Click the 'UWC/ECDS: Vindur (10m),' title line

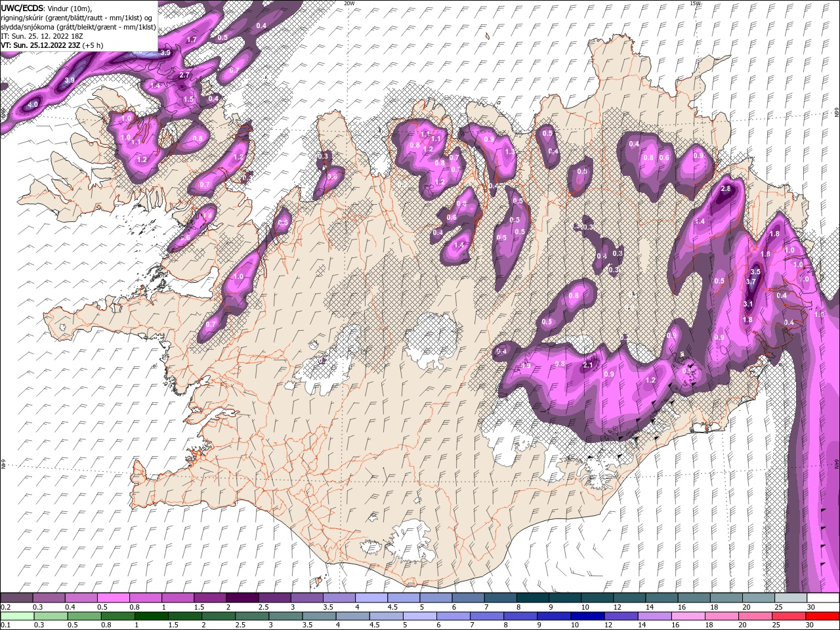(x=47, y=8)
